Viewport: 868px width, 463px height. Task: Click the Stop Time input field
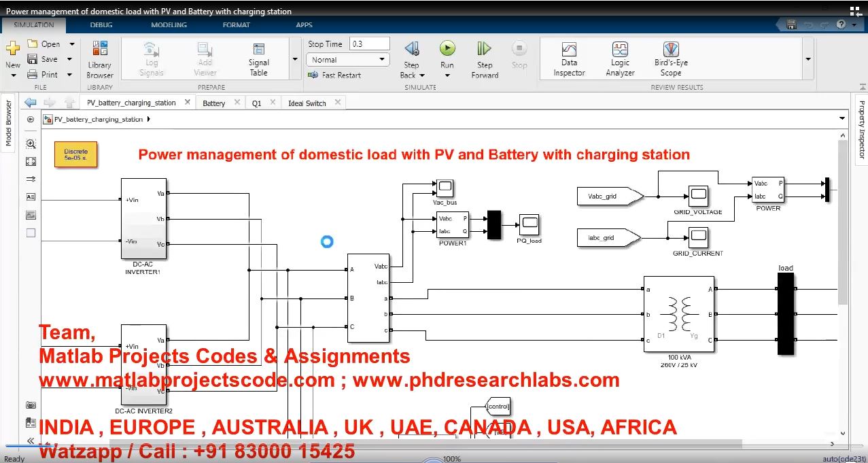point(369,44)
